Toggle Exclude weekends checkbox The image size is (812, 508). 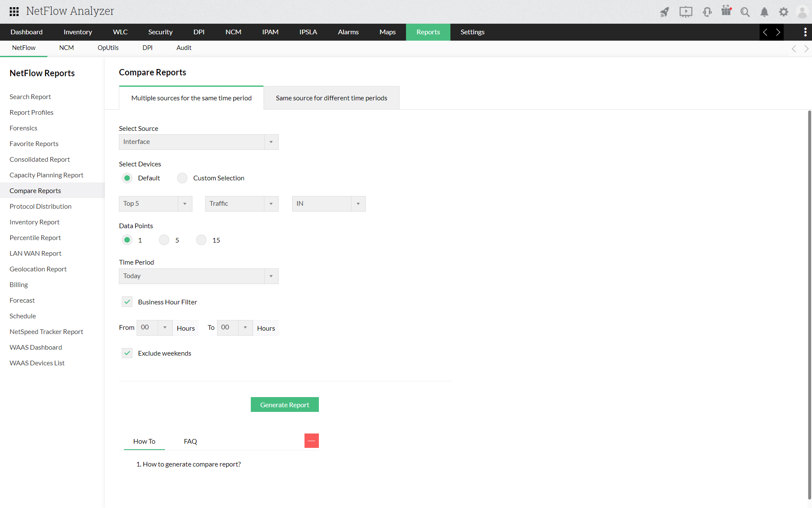127,353
